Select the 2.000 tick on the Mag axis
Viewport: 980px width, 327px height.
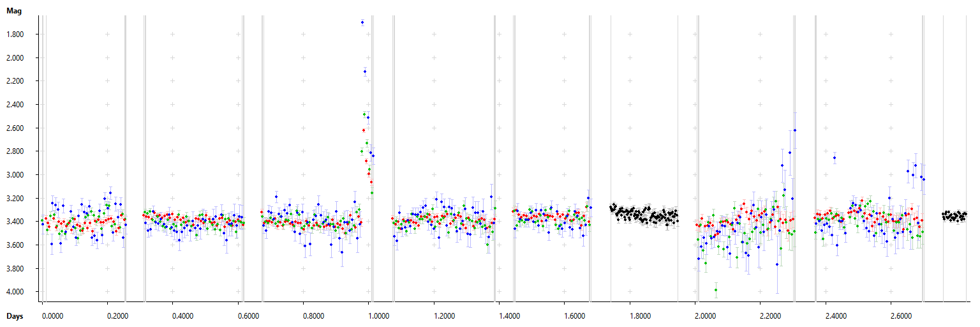15,57
